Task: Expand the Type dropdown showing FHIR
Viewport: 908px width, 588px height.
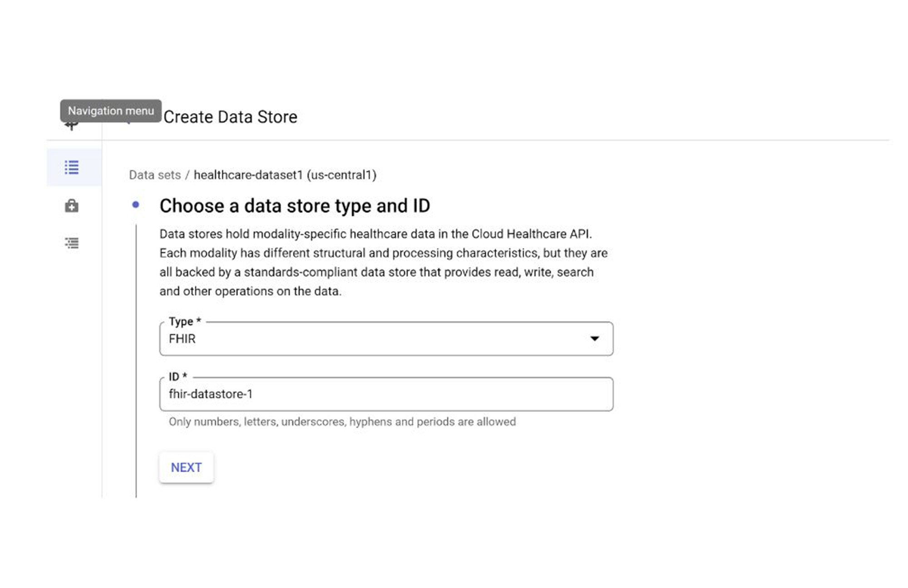Action: pos(386,339)
